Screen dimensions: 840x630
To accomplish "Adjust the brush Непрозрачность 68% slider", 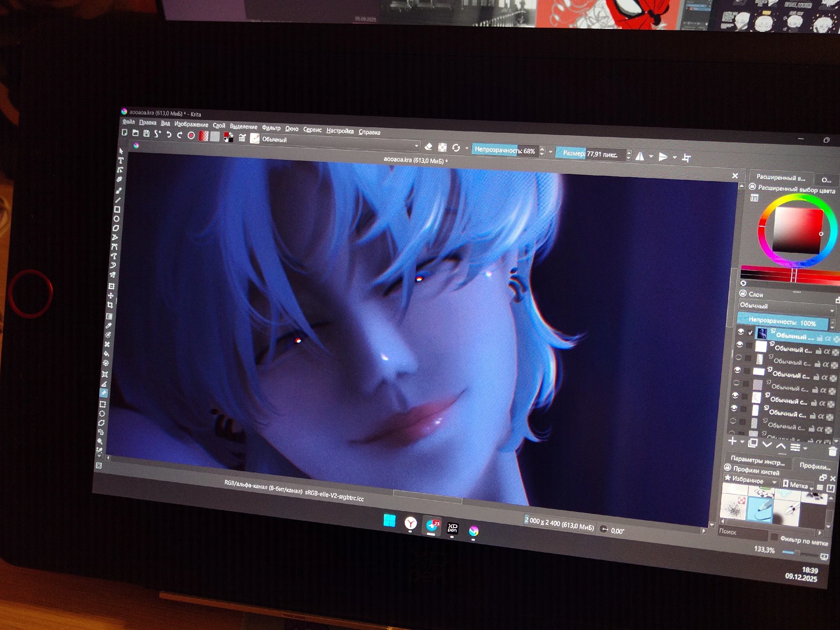I will 504,150.
